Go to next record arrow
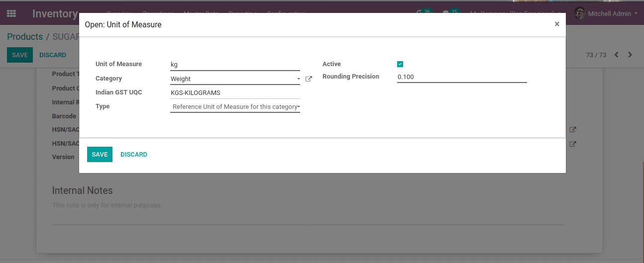Screen dimensions: 644x263 click(630, 55)
